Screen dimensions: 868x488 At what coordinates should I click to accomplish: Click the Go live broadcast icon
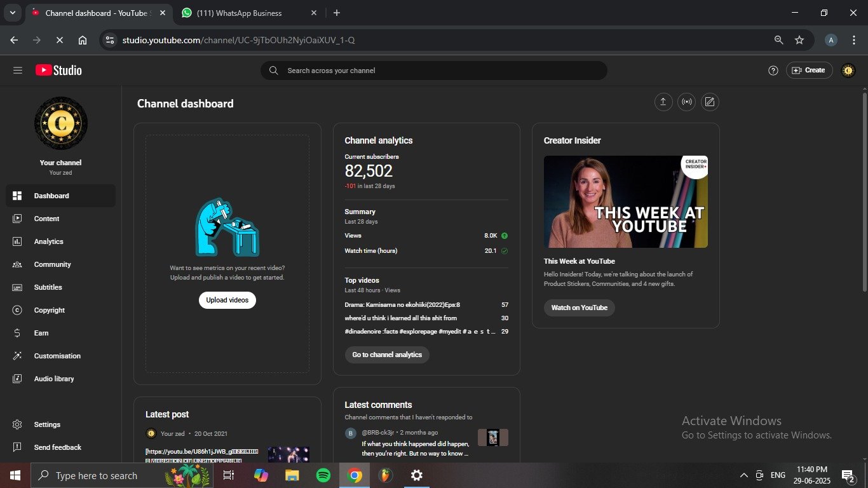click(x=687, y=102)
